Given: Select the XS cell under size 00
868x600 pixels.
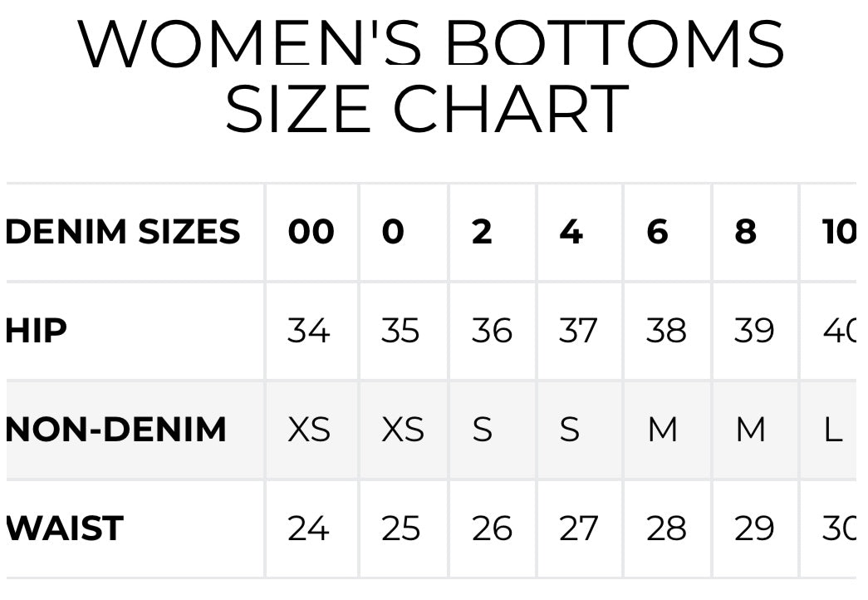Looking at the screenshot, I should pos(309,430).
